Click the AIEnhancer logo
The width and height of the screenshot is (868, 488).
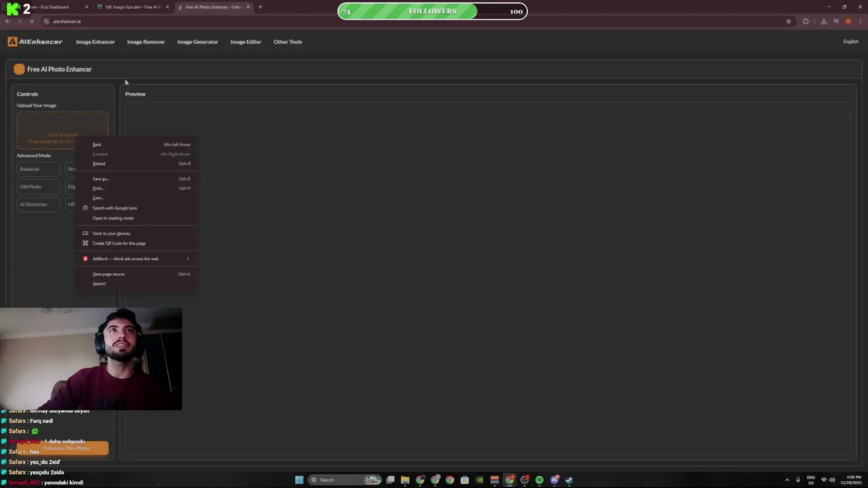pos(35,41)
